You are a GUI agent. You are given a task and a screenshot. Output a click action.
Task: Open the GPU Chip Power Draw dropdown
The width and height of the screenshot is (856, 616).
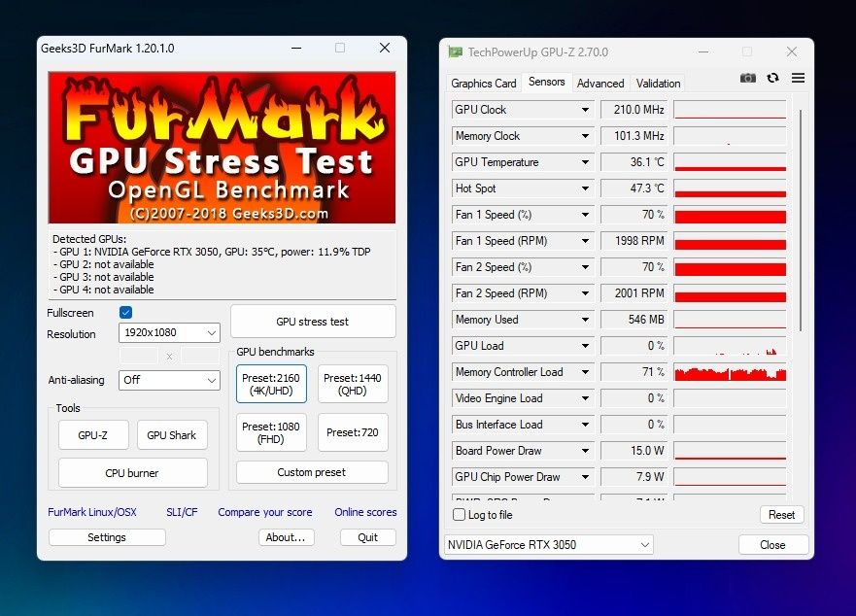click(585, 477)
